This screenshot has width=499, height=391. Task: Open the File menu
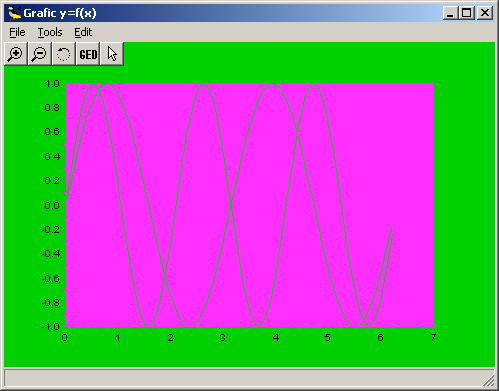click(x=17, y=32)
